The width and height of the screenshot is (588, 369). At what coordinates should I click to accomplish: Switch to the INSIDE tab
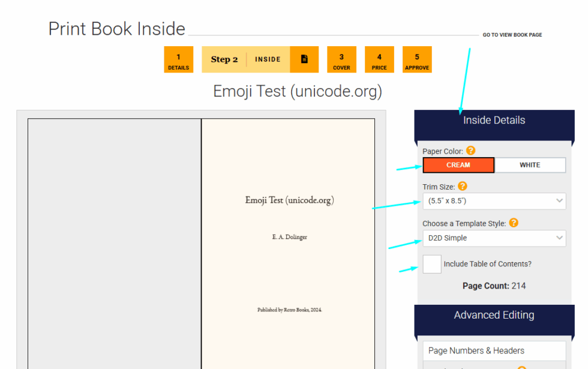point(267,59)
